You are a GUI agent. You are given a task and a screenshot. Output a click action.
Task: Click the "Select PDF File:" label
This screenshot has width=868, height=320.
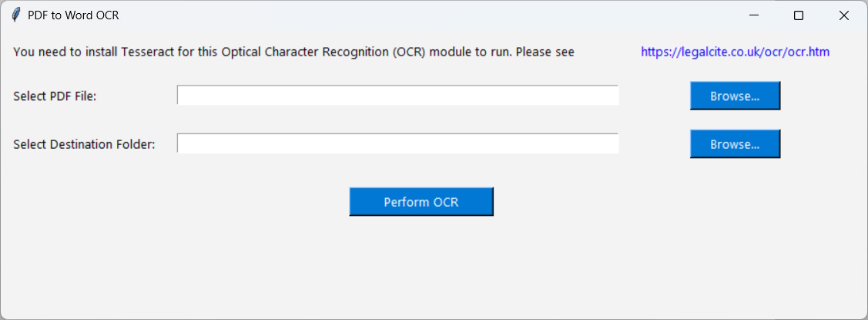click(55, 96)
